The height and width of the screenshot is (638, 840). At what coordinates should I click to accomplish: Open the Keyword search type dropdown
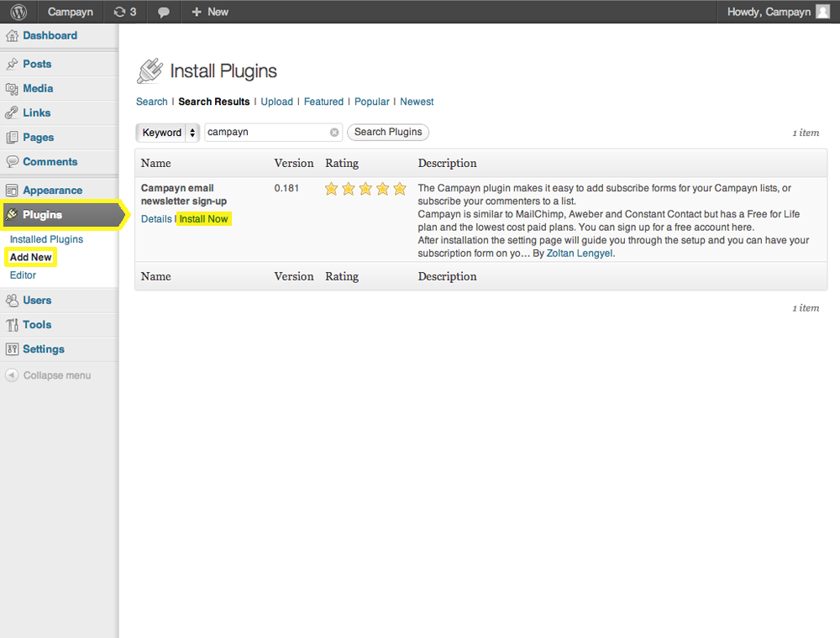pos(168,133)
